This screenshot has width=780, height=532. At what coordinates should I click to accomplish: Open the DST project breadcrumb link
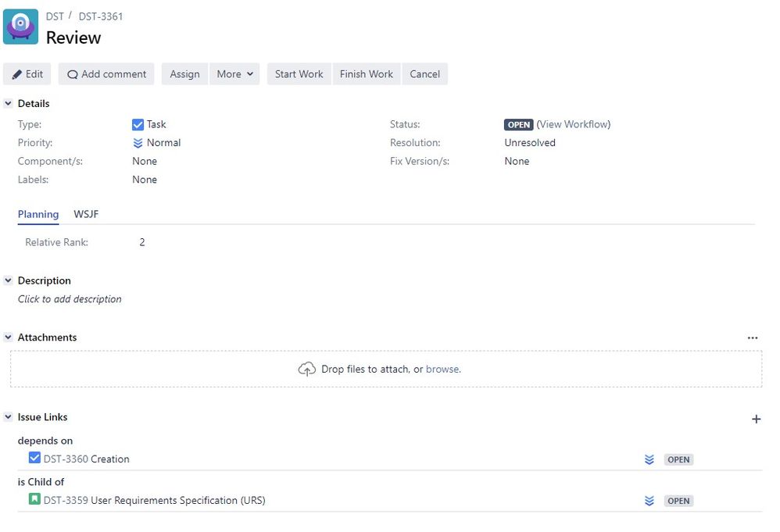coord(55,16)
